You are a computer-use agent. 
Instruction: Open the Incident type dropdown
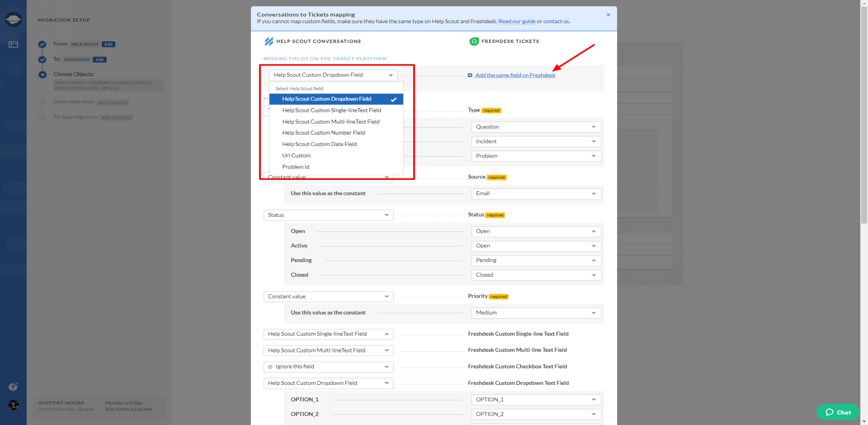click(536, 142)
